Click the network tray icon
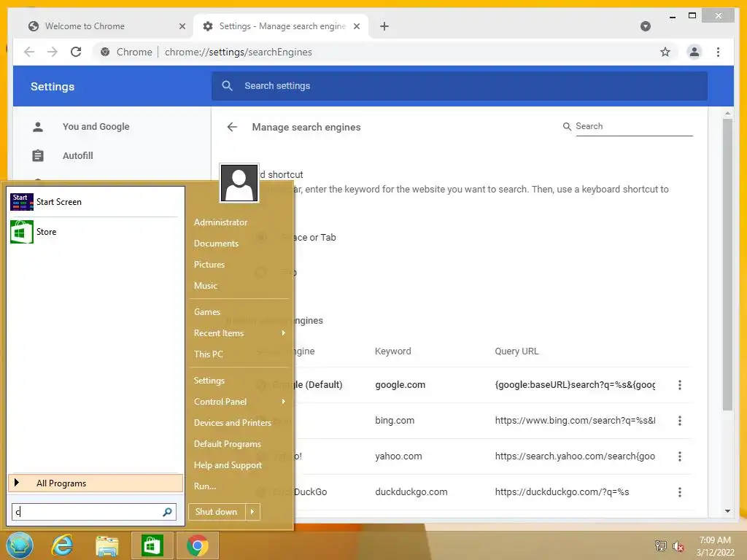This screenshot has width=747, height=560. point(660,545)
